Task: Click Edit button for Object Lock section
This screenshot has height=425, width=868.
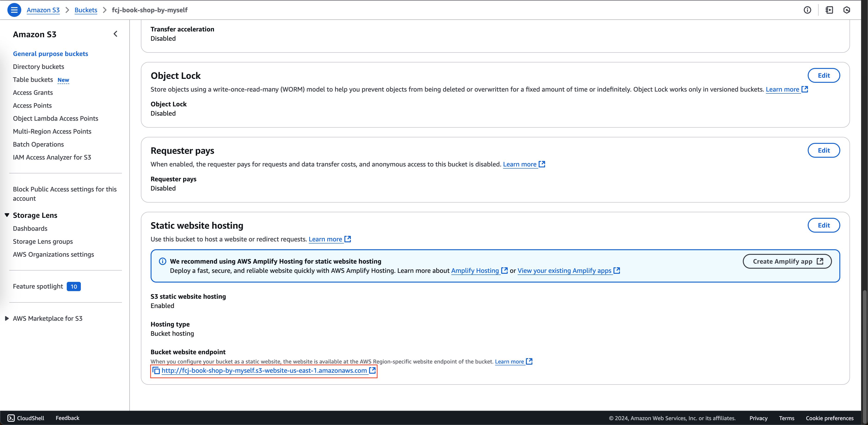Action: (824, 75)
